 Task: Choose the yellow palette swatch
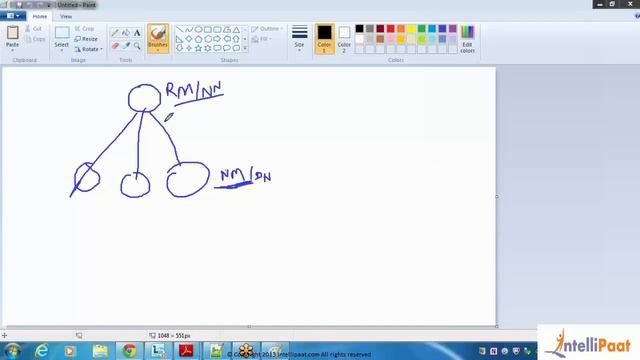pyautogui.click(x=411, y=29)
